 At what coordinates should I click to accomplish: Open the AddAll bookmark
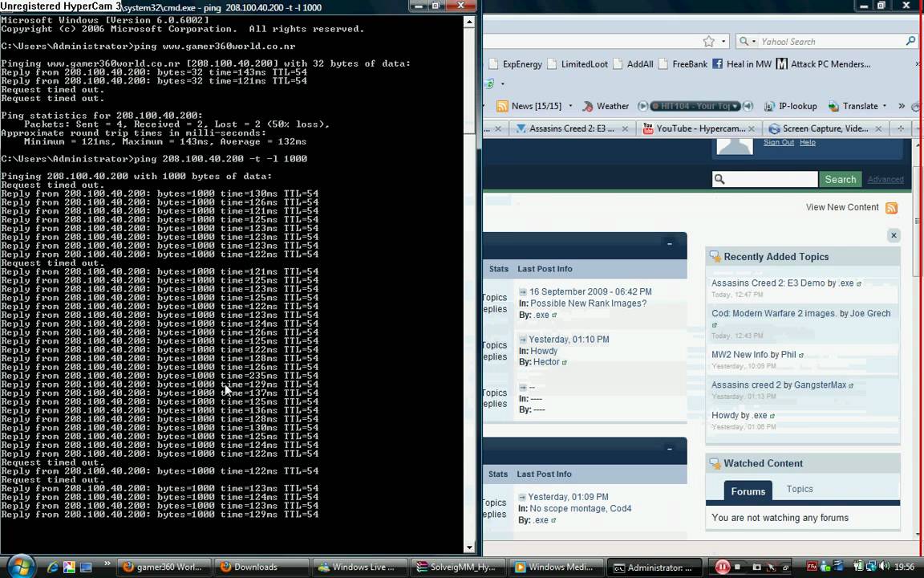click(634, 64)
